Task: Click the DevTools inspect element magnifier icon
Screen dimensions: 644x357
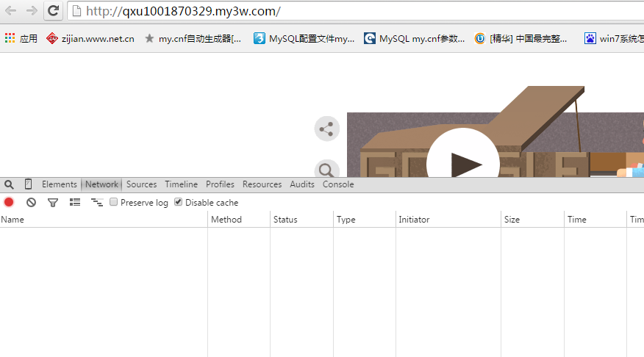Action: (9, 184)
